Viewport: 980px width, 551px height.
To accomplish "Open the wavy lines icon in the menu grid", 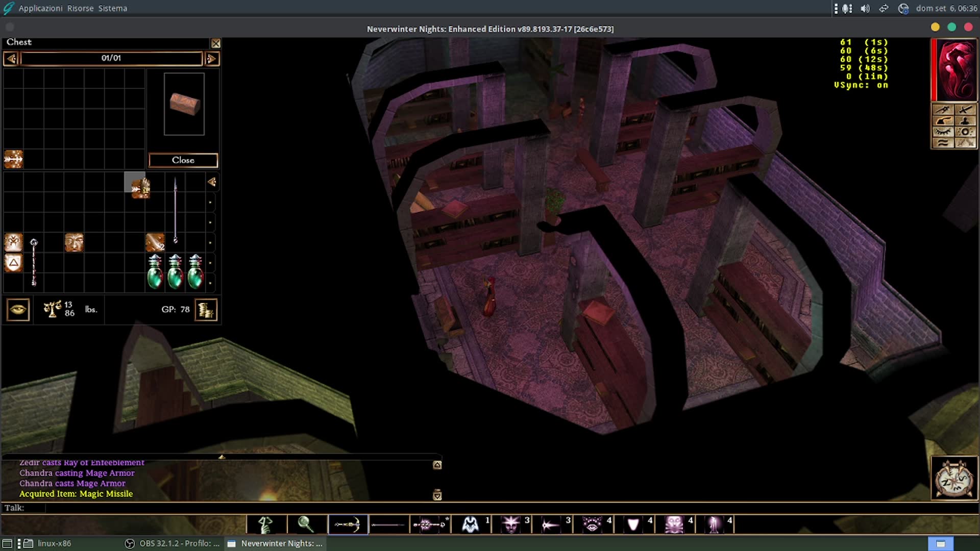I will coord(943,143).
